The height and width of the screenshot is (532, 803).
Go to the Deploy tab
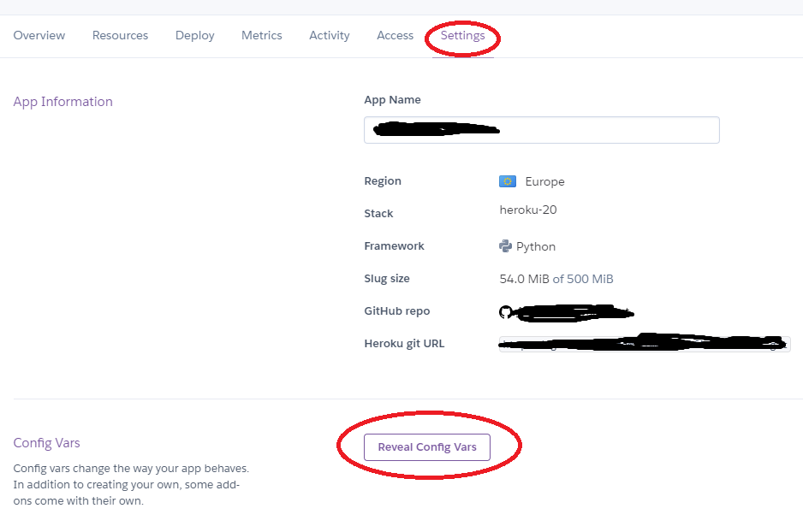click(194, 36)
